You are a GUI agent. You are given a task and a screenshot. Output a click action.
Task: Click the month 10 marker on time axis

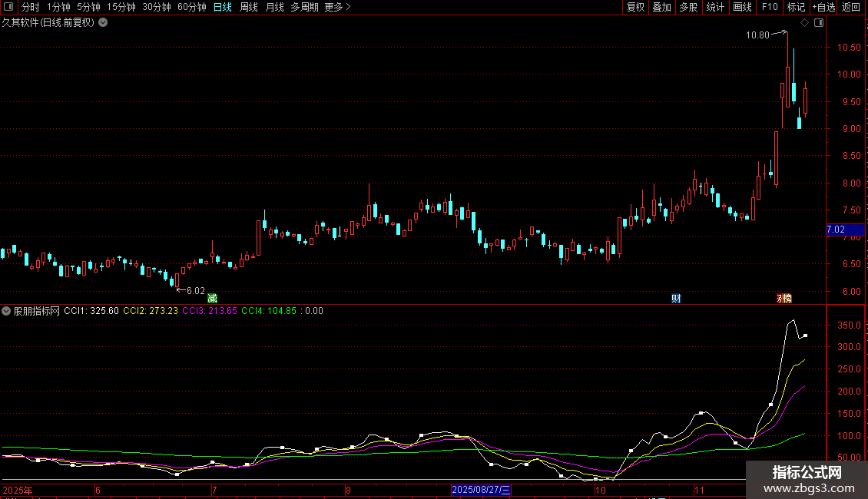(601, 490)
